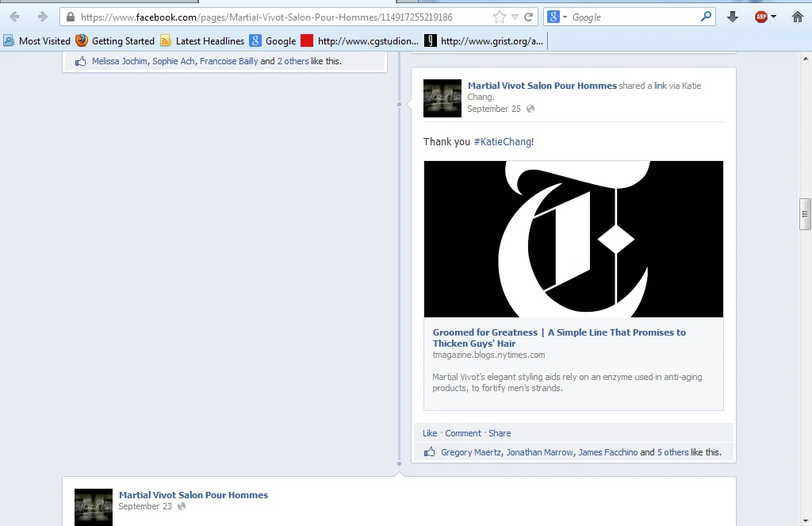Open page name on September 25 post

pos(542,86)
